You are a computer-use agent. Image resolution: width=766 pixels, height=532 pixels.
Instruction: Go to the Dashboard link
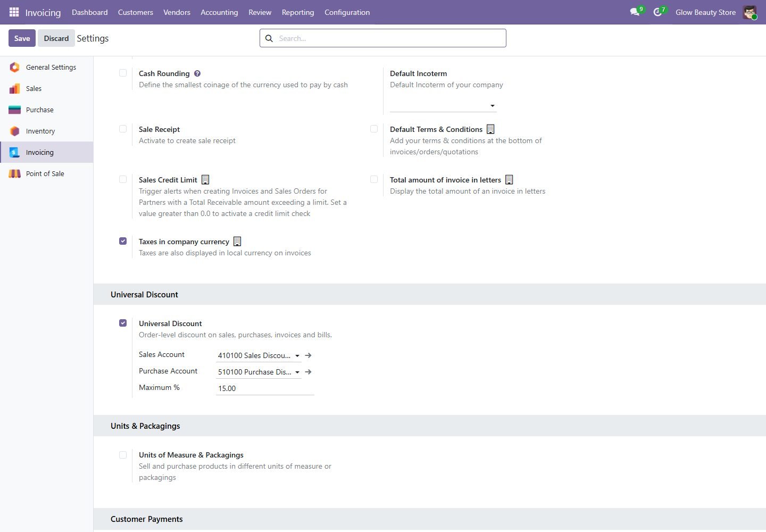coord(90,12)
